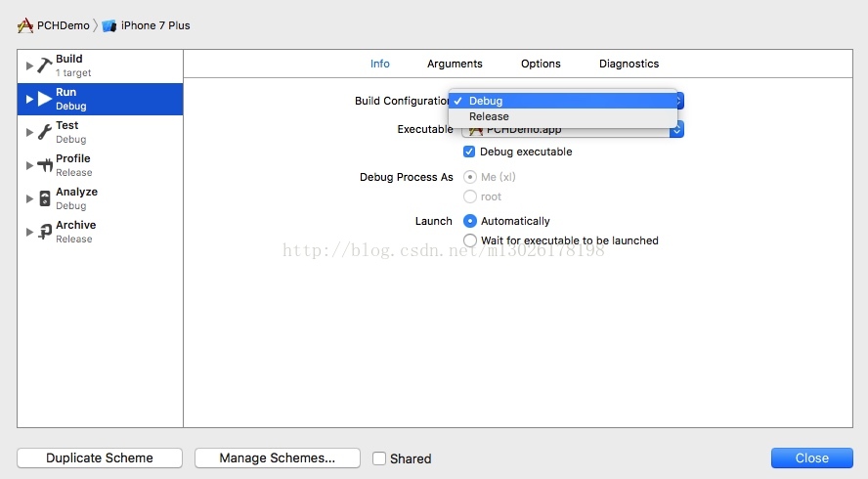
Task: Enable the Shared scheme checkbox
Action: point(379,458)
